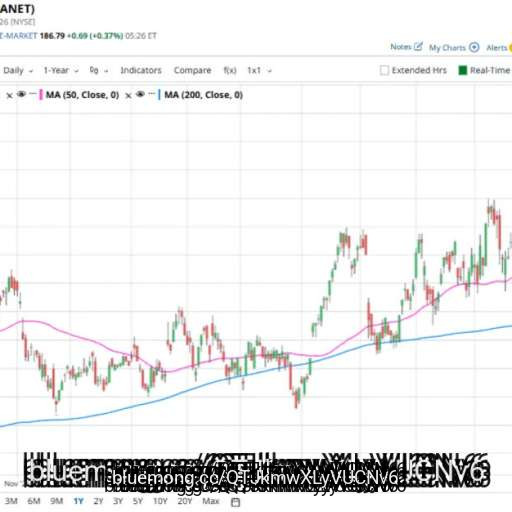Open the 1x1 grid layout dropdown

pyautogui.click(x=259, y=71)
